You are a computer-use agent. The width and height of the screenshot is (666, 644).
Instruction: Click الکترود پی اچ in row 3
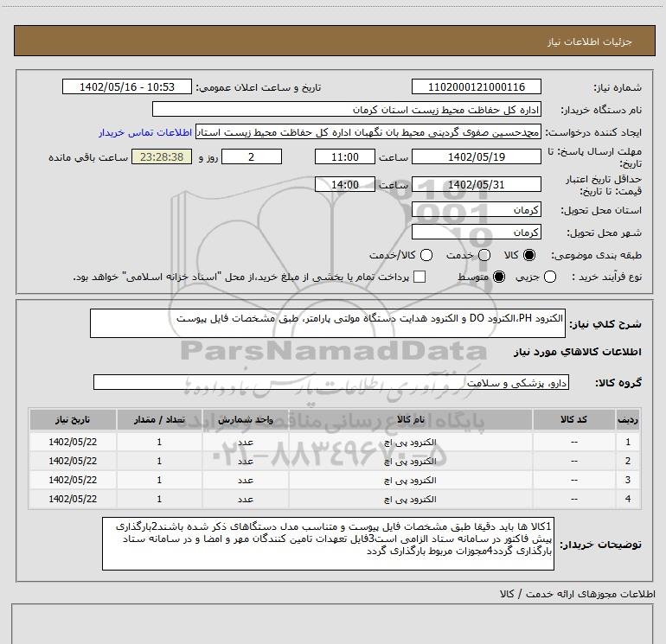(410, 480)
